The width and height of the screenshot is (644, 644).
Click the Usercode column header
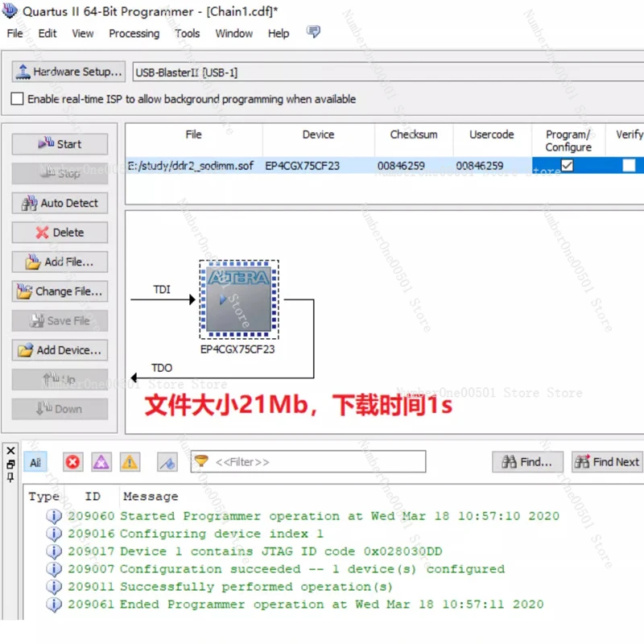coord(492,134)
